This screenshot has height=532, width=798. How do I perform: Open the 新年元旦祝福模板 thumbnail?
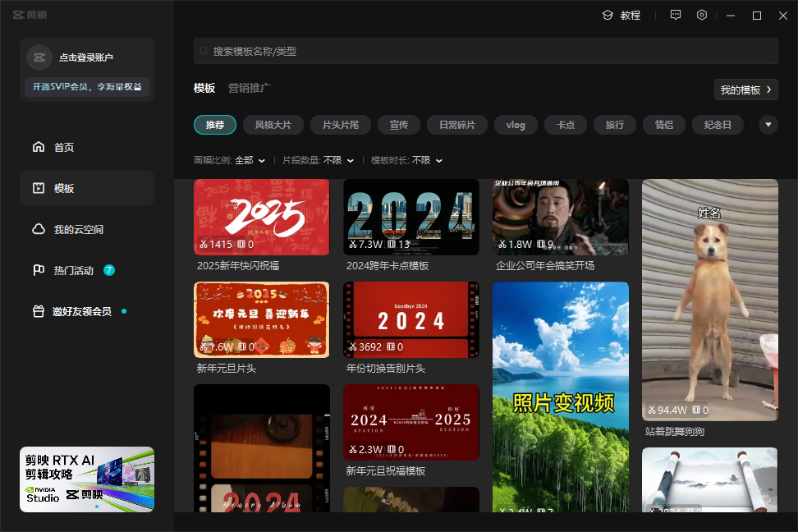(411, 423)
